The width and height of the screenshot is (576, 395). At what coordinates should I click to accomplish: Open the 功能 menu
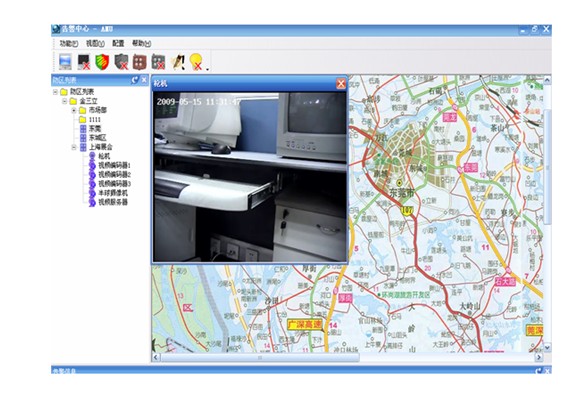point(69,43)
